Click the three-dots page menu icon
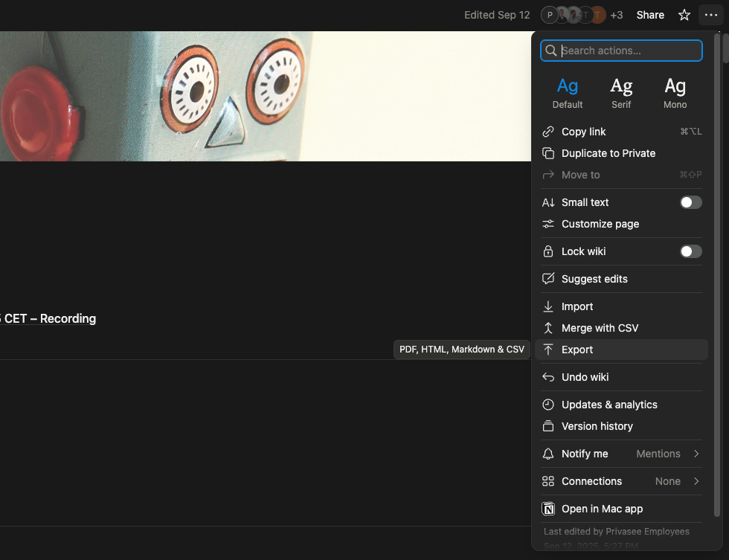 (x=710, y=15)
